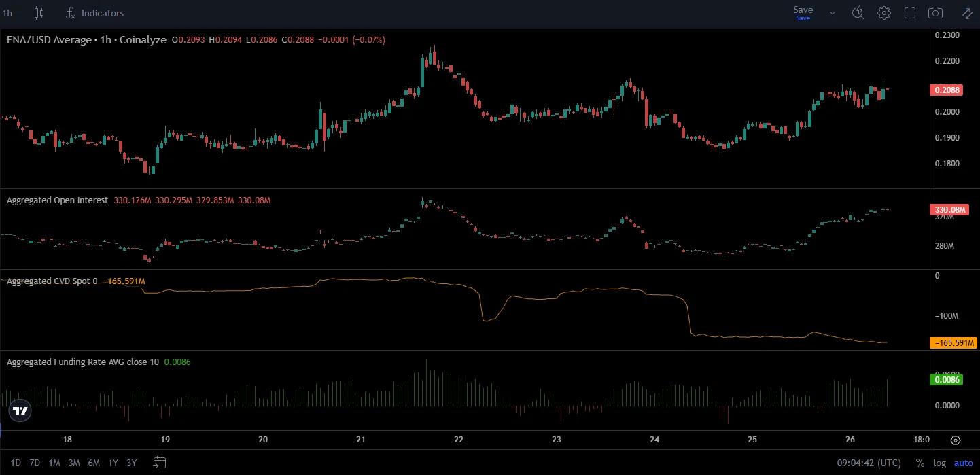Open the candlestick chart type selector
This screenshot has width=980, height=475.
[39, 13]
